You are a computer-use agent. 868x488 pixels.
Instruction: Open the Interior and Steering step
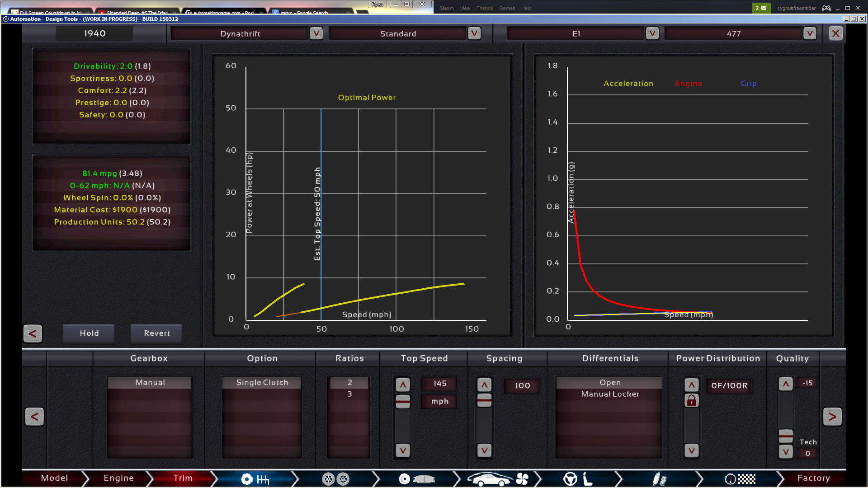[578, 479]
